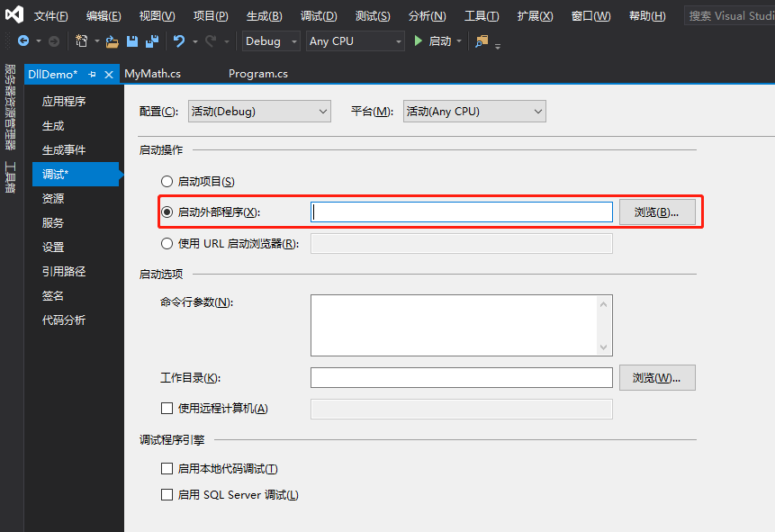Expand the New Project dropdown arrow

pos(97,41)
